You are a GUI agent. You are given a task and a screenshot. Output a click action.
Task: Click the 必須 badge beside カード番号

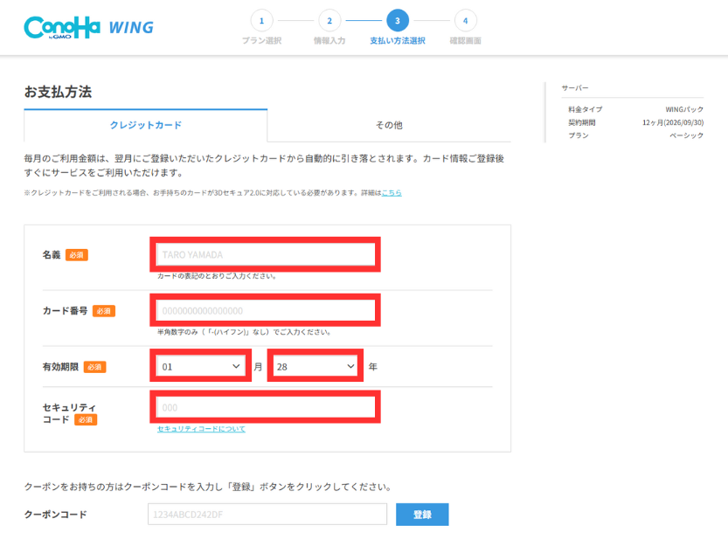104,311
